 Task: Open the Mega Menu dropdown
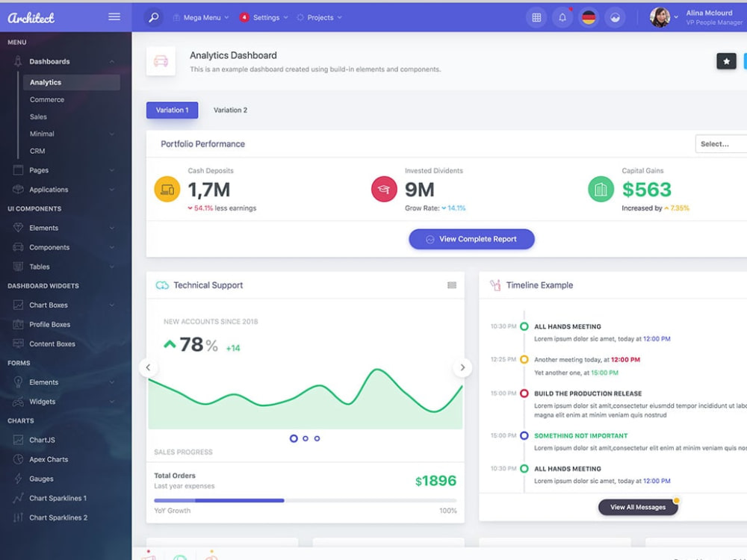[201, 18]
